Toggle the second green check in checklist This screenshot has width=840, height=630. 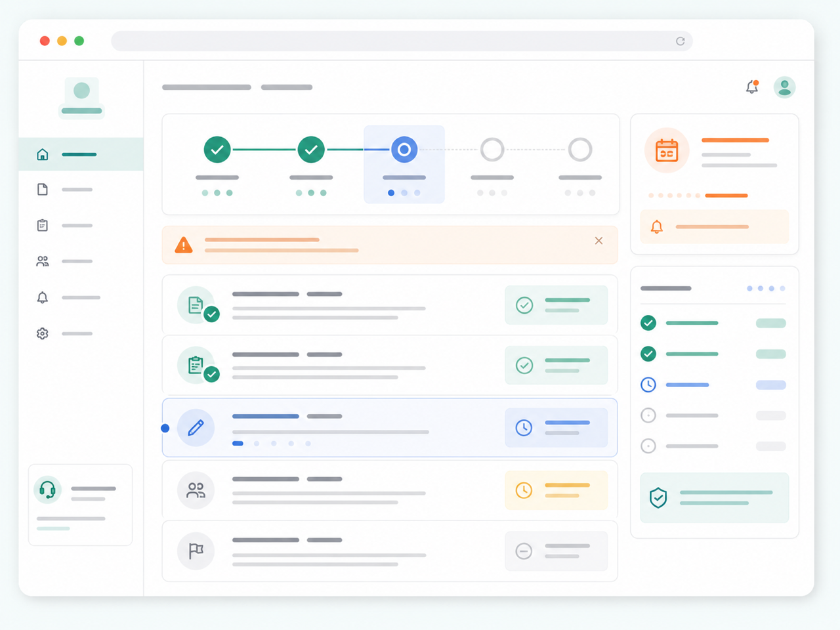[x=648, y=354]
